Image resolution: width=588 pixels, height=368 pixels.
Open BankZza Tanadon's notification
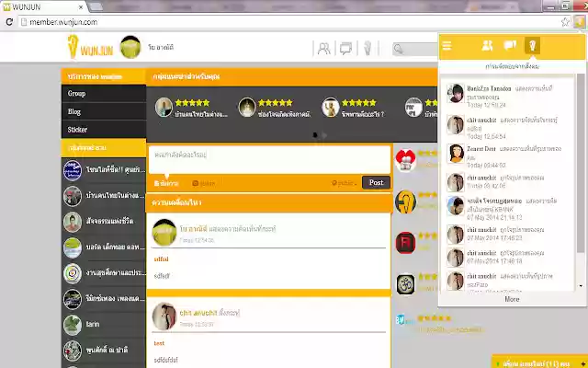pyautogui.click(x=507, y=96)
